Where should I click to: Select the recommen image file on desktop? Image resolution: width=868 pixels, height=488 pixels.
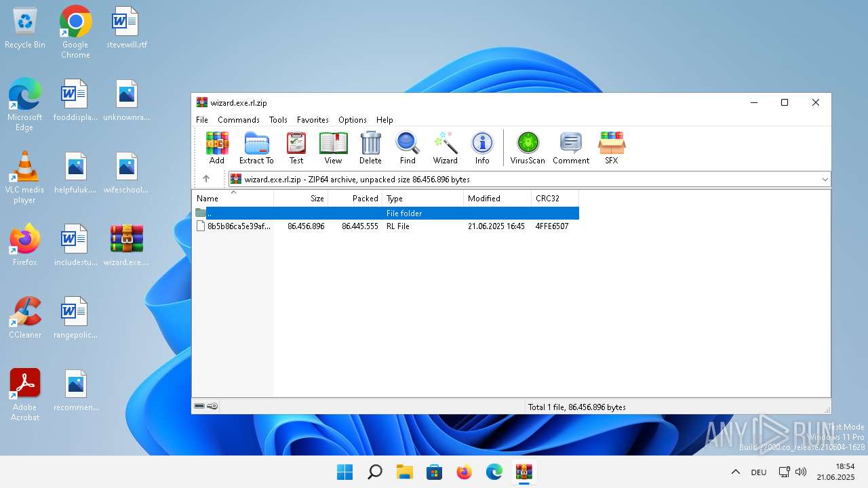(75, 390)
